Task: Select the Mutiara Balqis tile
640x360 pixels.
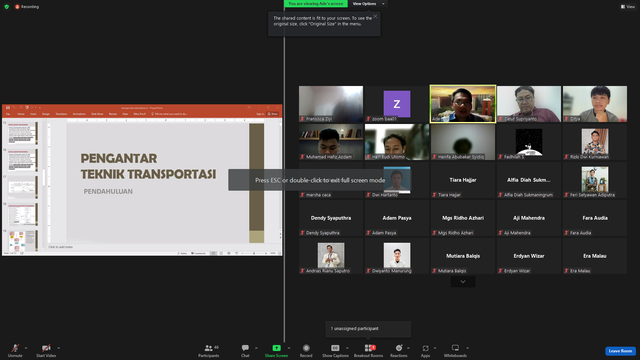Action: click(463, 256)
